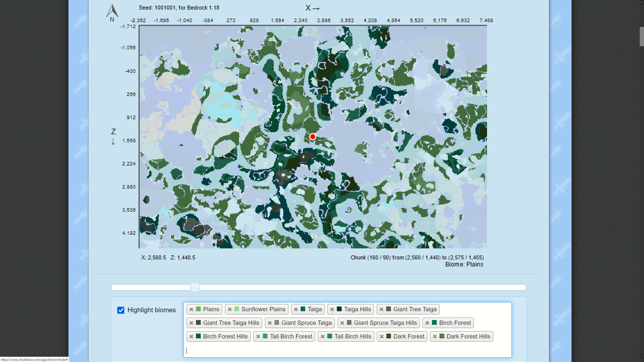Click the Dark Forest tag label

(409, 336)
